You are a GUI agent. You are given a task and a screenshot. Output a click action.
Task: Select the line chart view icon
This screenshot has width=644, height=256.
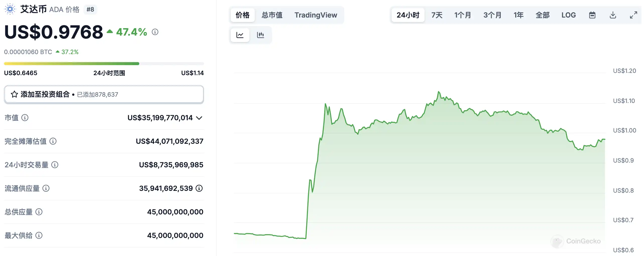coord(240,35)
